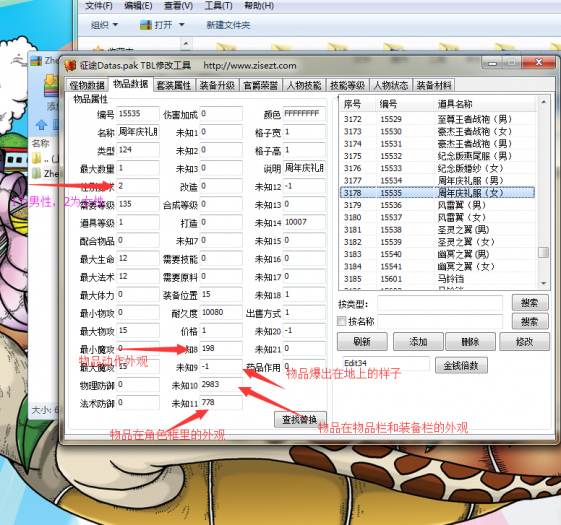561x525 pixels.
Task: Switch to the 怪物数据 tab
Action: coord(87,86)
